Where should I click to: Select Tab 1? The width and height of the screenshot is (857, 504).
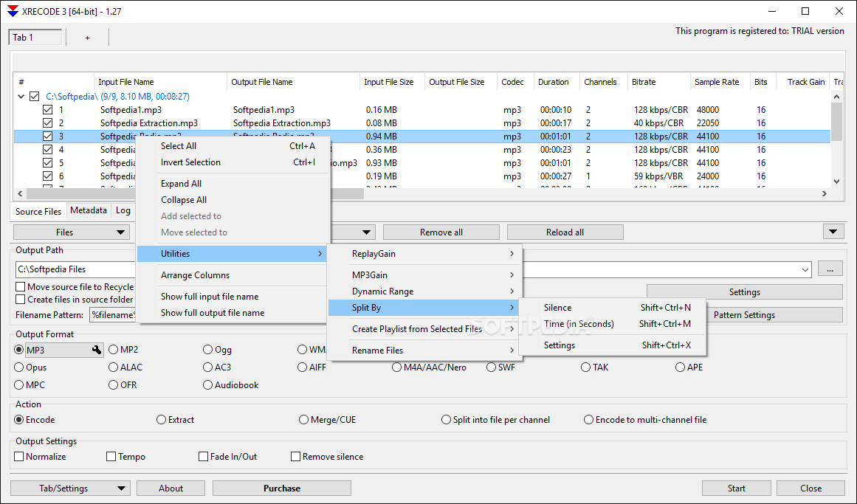(x=35, y=37)
